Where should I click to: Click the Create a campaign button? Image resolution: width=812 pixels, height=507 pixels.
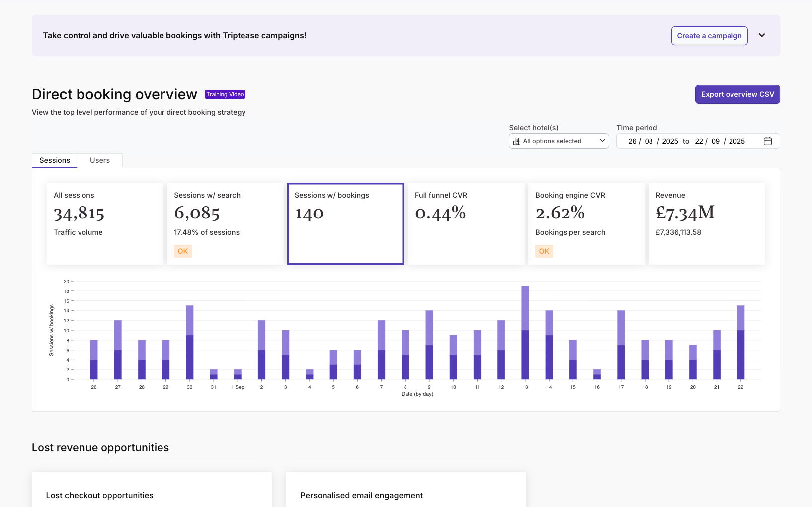coord(709,36)
